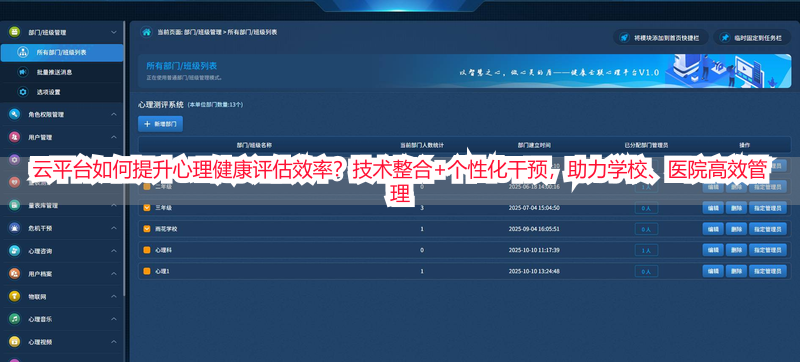Screen dimensions: 800x362
Task: Click the 0人 badge in 心理1 row
Action: (646, 272)
